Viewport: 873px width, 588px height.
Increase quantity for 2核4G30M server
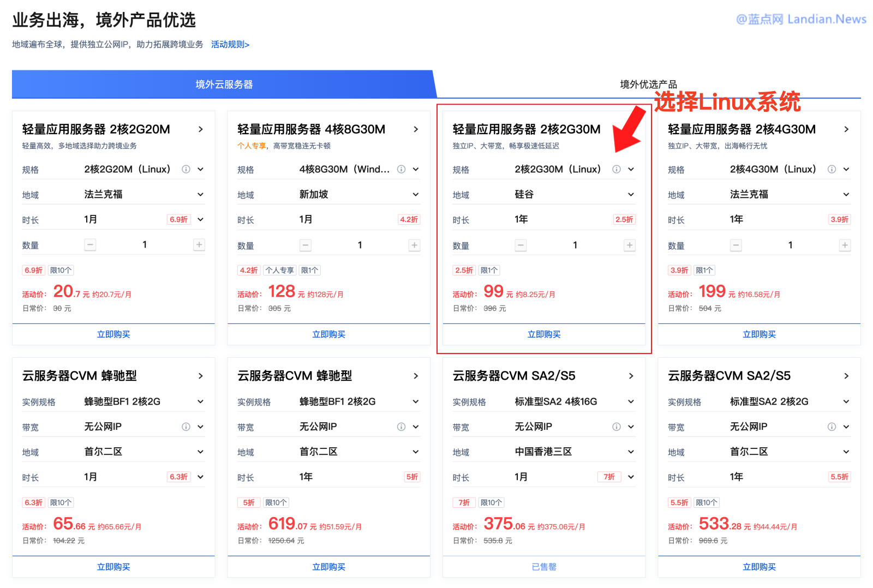pos(845,245)
